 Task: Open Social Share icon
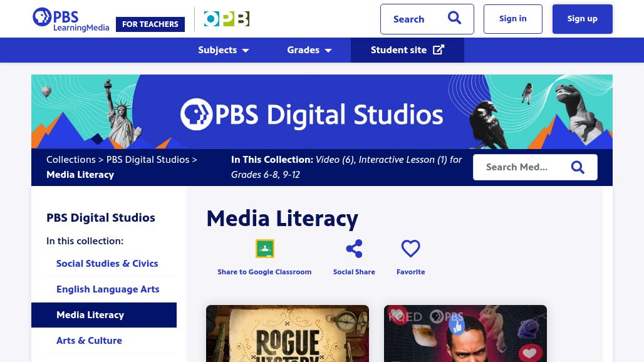[x=354, y=249]
